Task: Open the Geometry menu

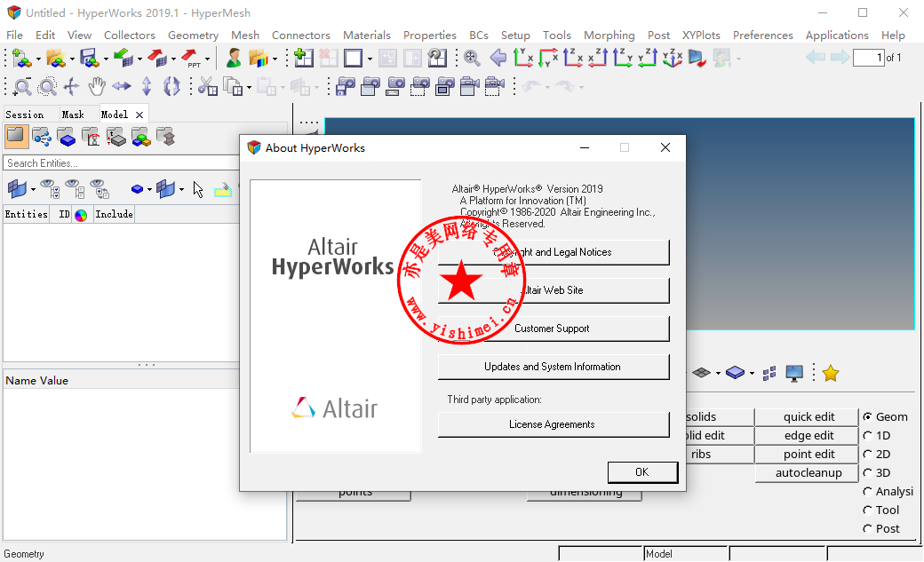Action: point(193,36)
